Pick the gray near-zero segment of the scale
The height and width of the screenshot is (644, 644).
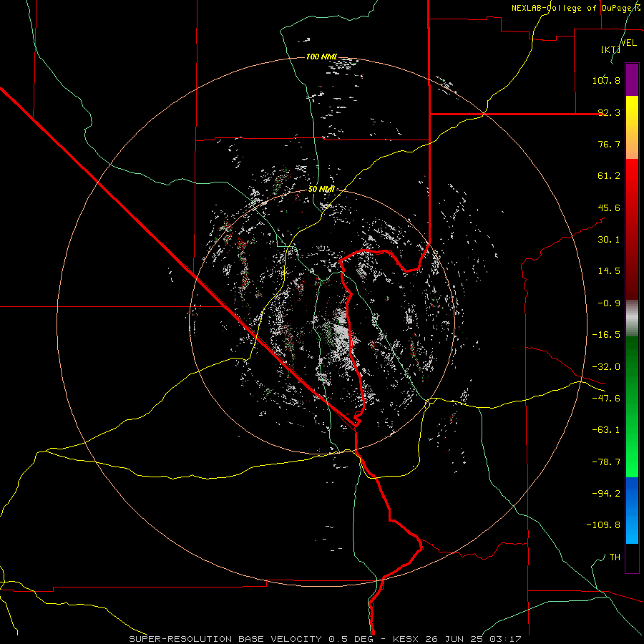pyautogui.click(x=632, y=318)
